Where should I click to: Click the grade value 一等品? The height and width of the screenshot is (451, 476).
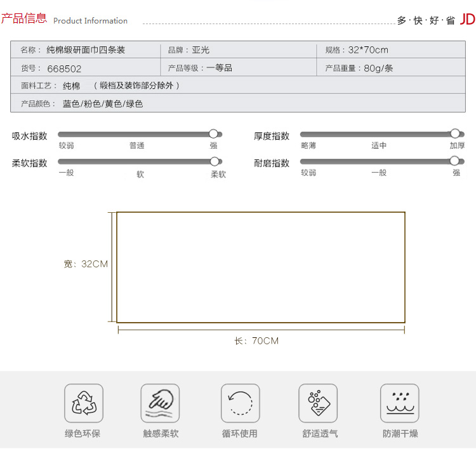(219, 68)
